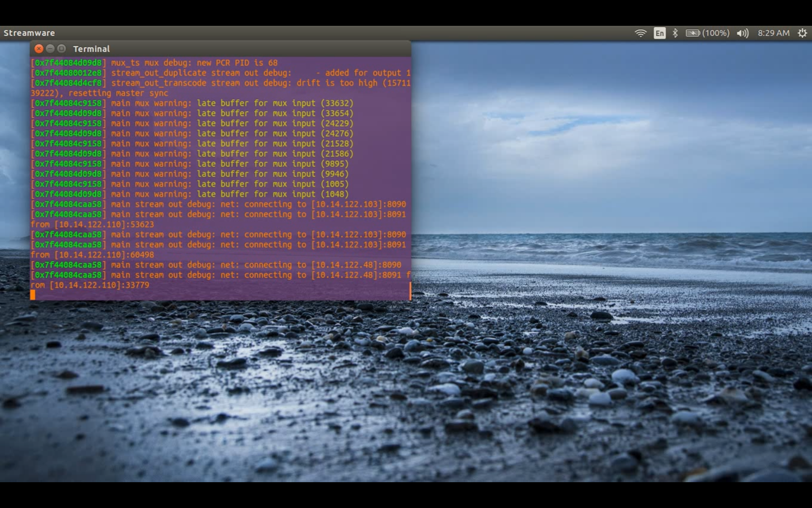Click the blinking cursor block in terminal
812x508 pixels.
pos(33,295)
